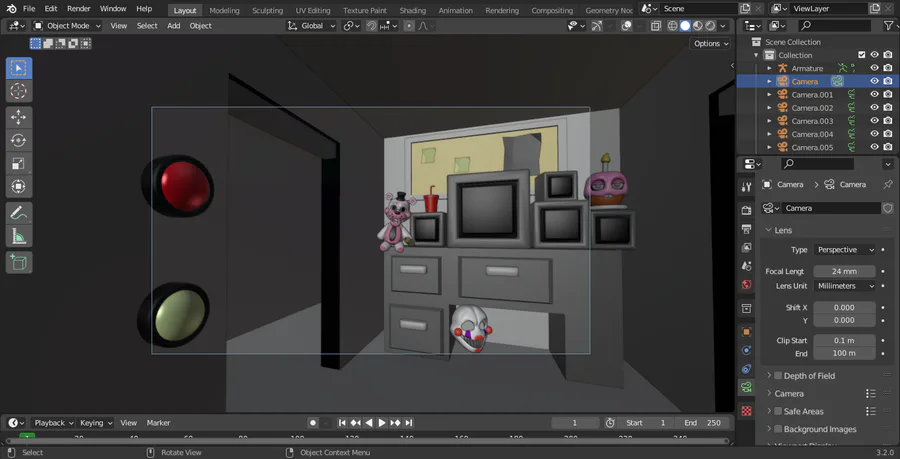Select the Measure tool

[x=19, y=236]
